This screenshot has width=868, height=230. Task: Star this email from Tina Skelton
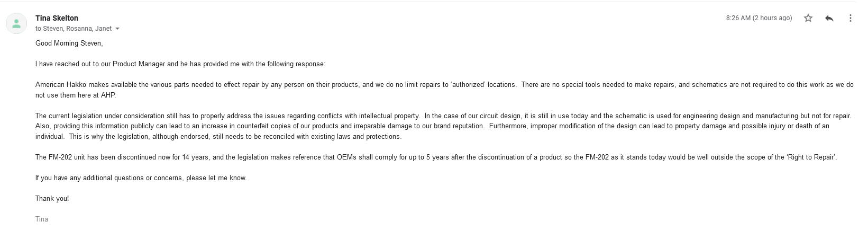(x=808, y=18)
